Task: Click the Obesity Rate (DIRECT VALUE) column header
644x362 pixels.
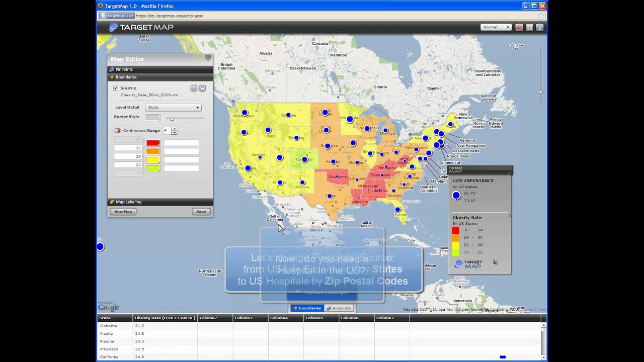Action: pyautogui.click(x=165, y=318)
